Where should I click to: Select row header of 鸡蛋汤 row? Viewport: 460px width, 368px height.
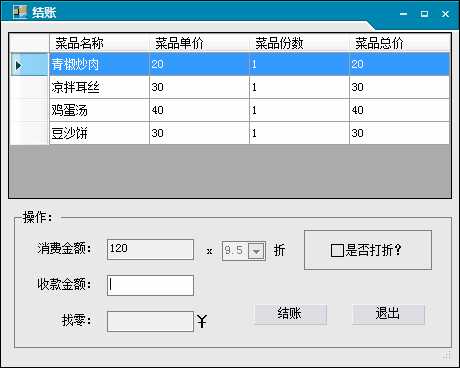(x=29, y=110)
